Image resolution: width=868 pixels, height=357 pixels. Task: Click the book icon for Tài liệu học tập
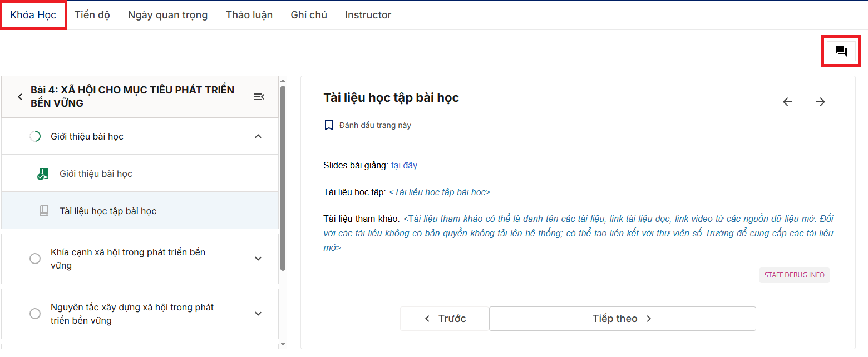43,211
